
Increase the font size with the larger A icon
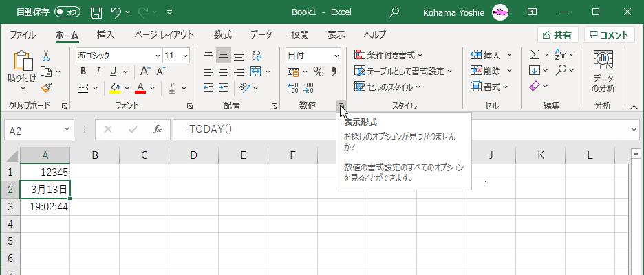pos(144,71)
